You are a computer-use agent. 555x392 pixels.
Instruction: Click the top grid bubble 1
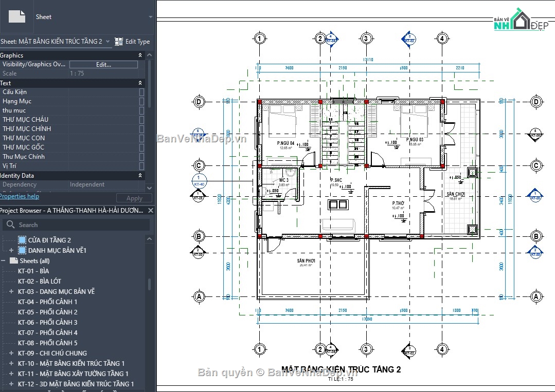(259, 39)
